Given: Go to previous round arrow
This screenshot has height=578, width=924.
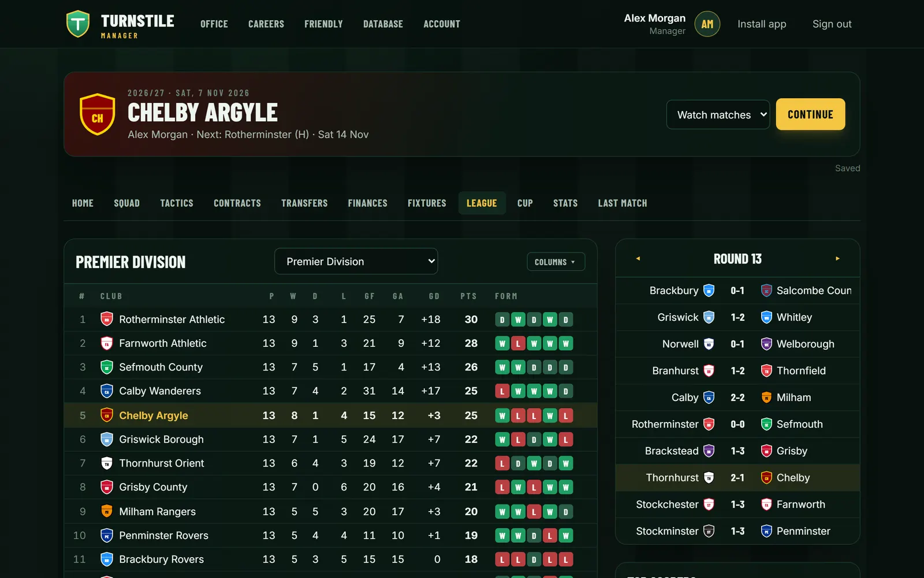Looking at the screenshot, I should point(638,258).
